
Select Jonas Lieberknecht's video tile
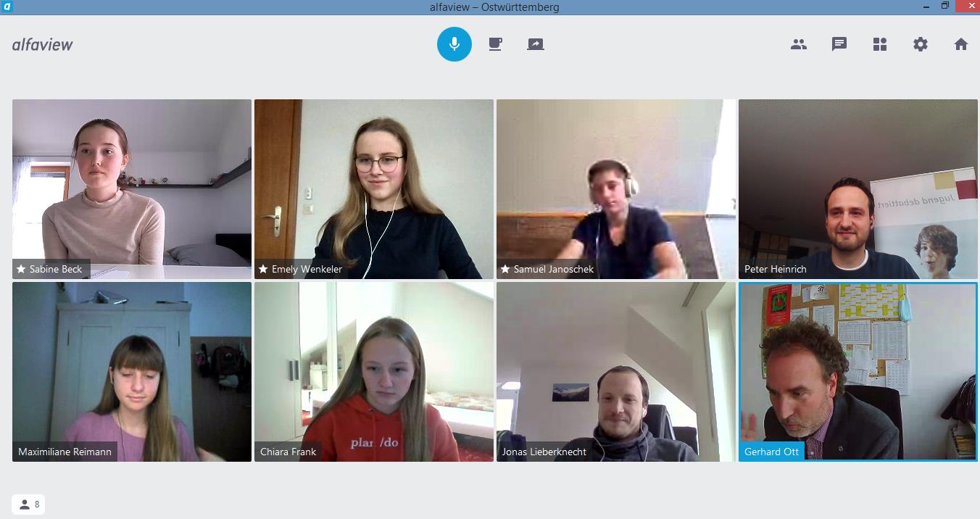(616, 372)
